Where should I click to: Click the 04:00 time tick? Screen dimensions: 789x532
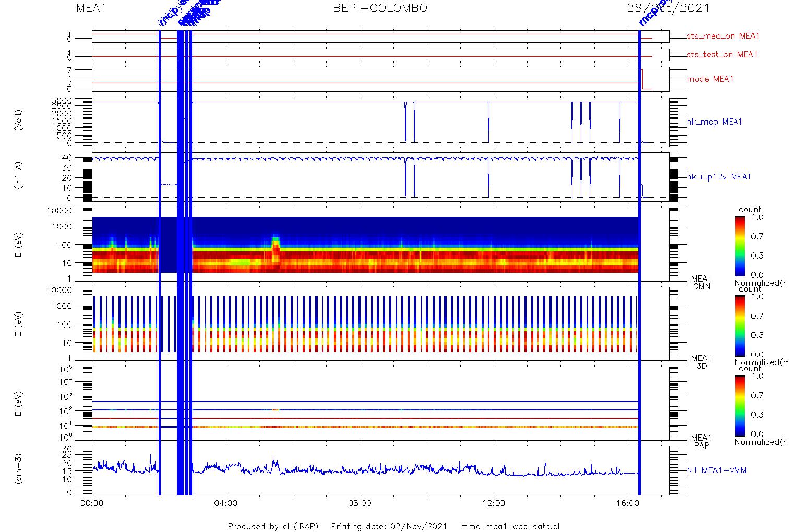226,504
